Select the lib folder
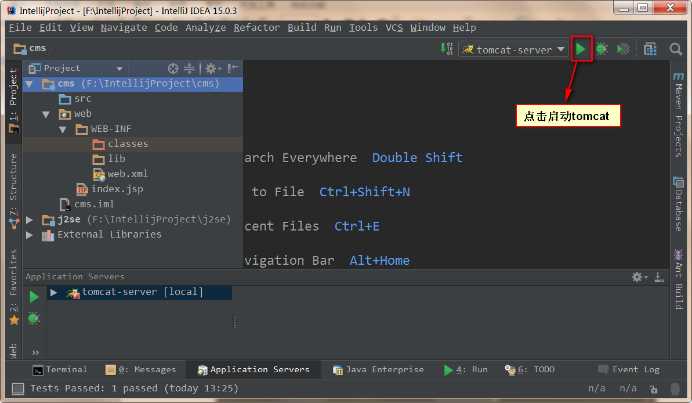The height and width of the screenshot is (403, 692). (x=109, y=158)
